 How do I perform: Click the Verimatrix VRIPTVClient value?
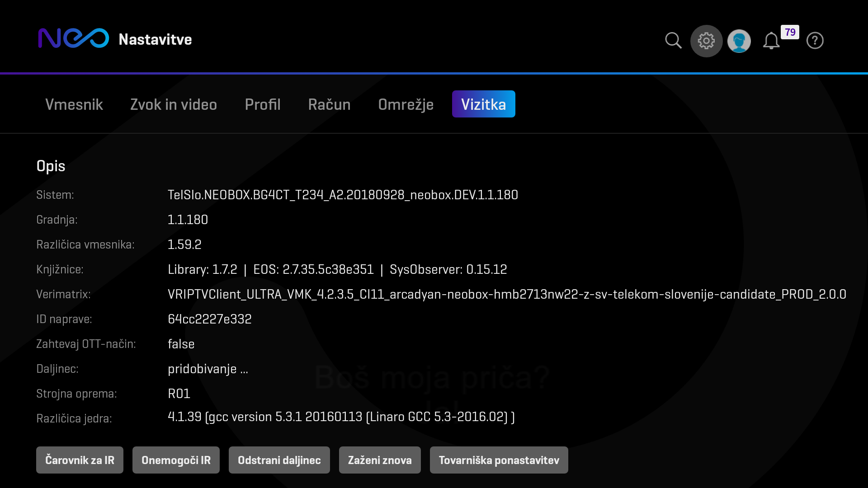[x=507, y=294]
